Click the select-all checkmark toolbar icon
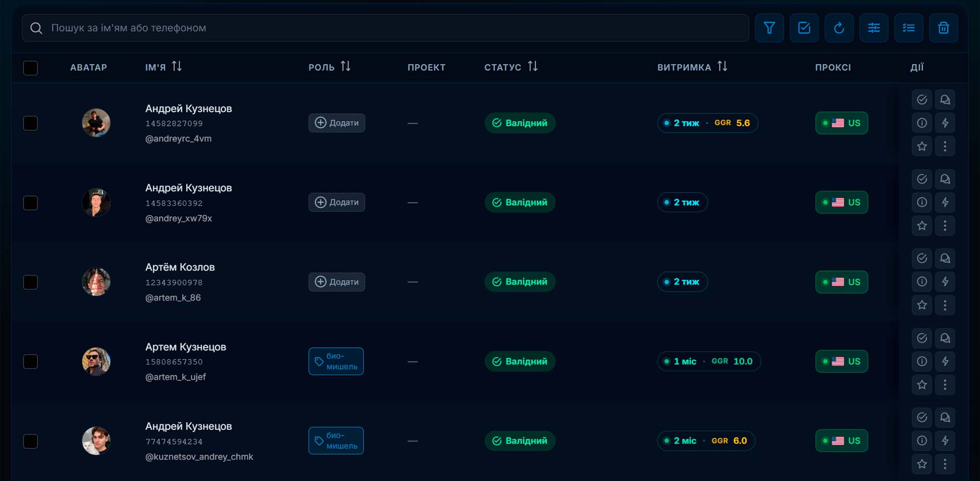 pyautogui.click(x=804, y=28)
